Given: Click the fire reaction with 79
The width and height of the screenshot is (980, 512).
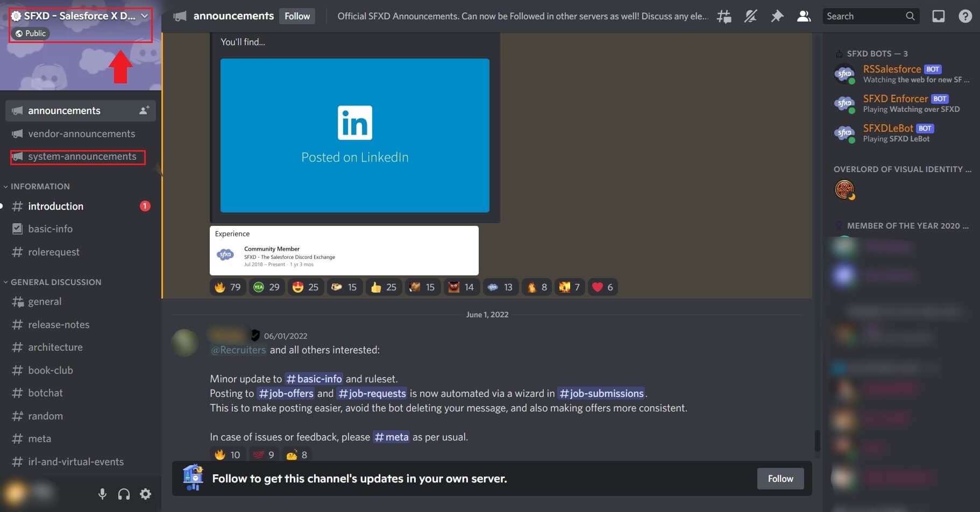Looking at the screenshot, I should tap(228, 287).
